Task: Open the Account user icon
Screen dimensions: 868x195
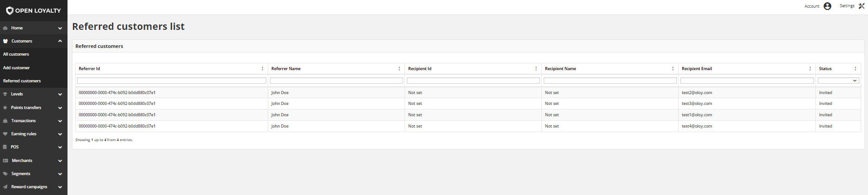Action: tap(828, 6)
